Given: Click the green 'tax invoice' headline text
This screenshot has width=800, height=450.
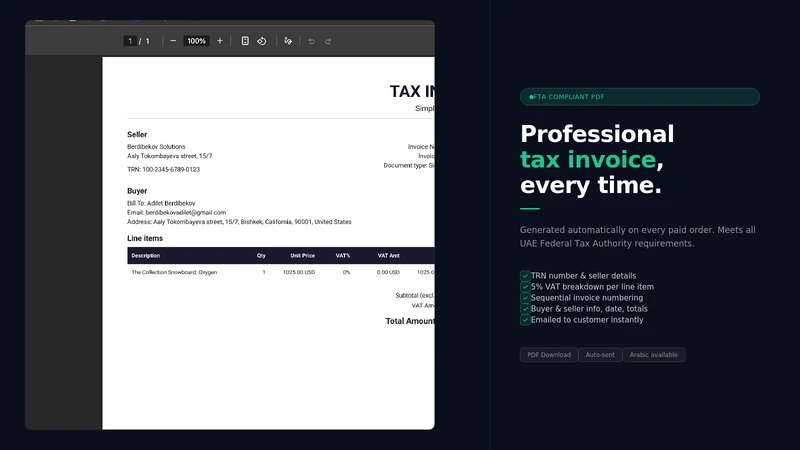Looking at the screenshot, I should tap(588, 160).
